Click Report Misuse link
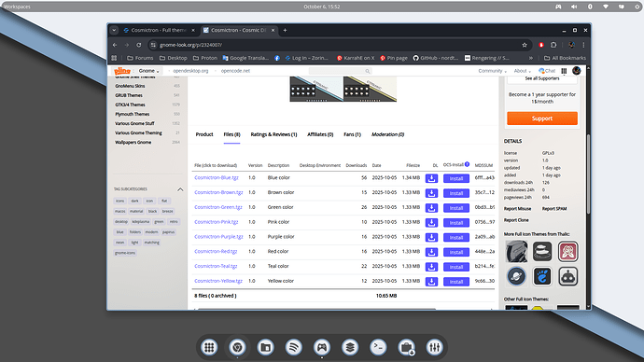The image size is (644, 362). [517, 208]
